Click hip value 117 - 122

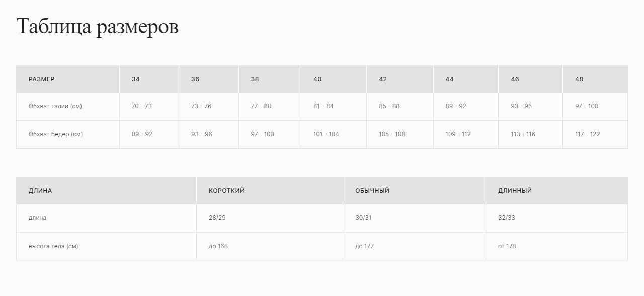coord(588,134)
